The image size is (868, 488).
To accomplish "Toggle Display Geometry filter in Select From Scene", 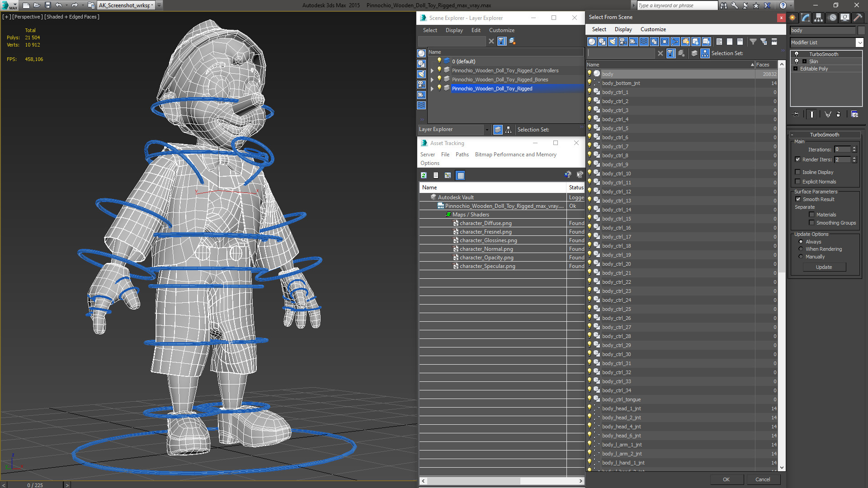I will click(x=592, y=42).
